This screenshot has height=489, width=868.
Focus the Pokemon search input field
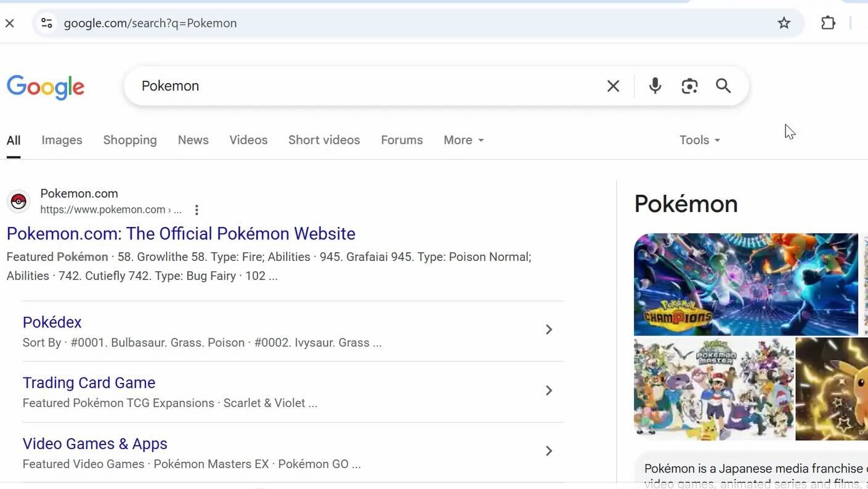point(363,86)
